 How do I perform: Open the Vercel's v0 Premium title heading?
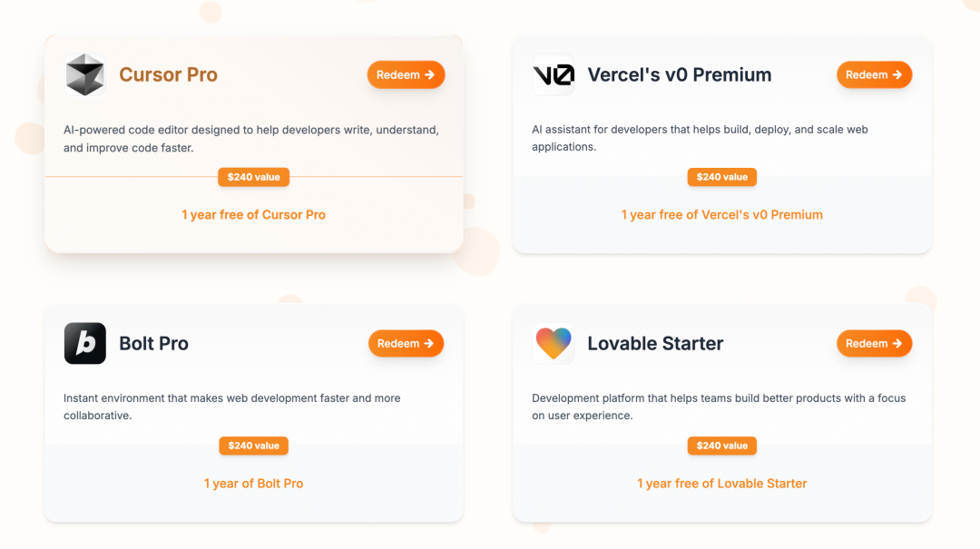click(680, 74)
